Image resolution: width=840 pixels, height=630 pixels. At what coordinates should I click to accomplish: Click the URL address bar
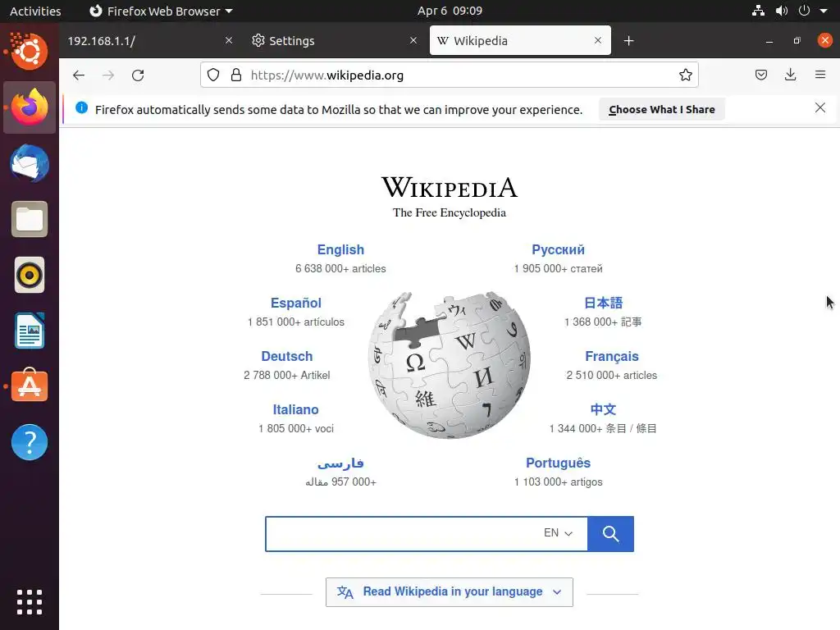coord(449,75)
